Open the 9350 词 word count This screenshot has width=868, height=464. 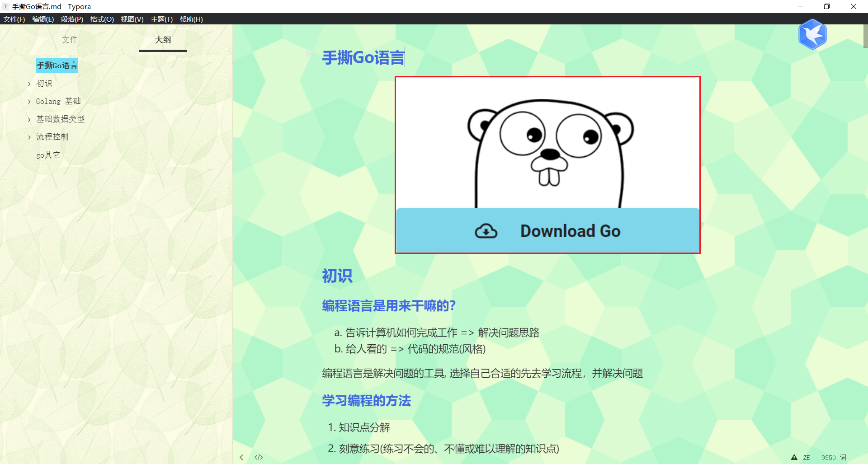834,458
